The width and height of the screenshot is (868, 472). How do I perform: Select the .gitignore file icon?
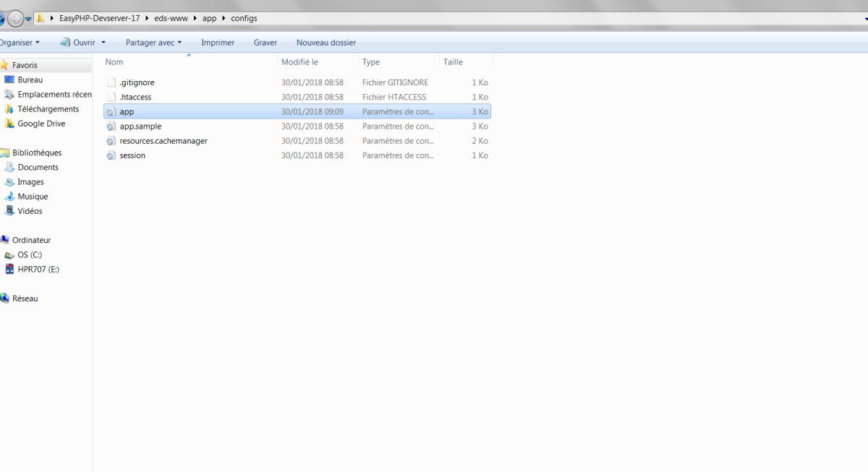point(111,82)
